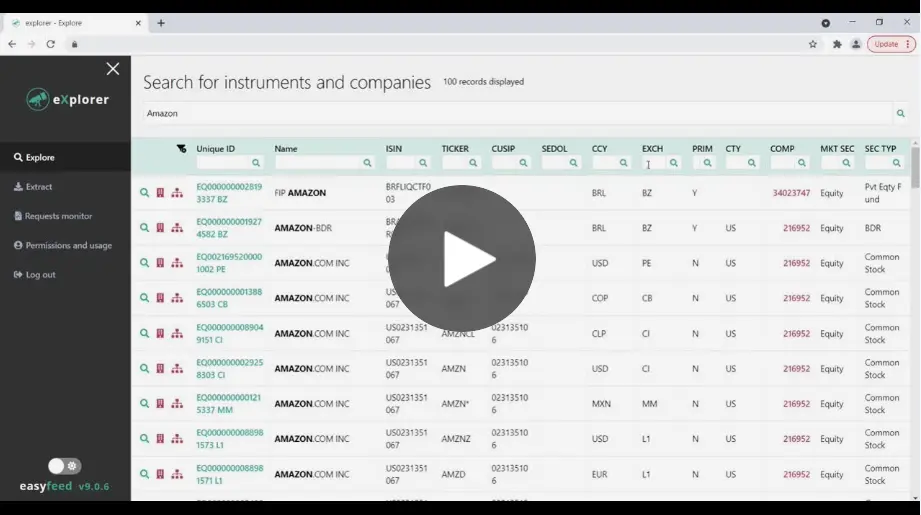View details magnifier for FIP AMAZON row
Viewport: 921px width, 515px height.
coord(144,193)
